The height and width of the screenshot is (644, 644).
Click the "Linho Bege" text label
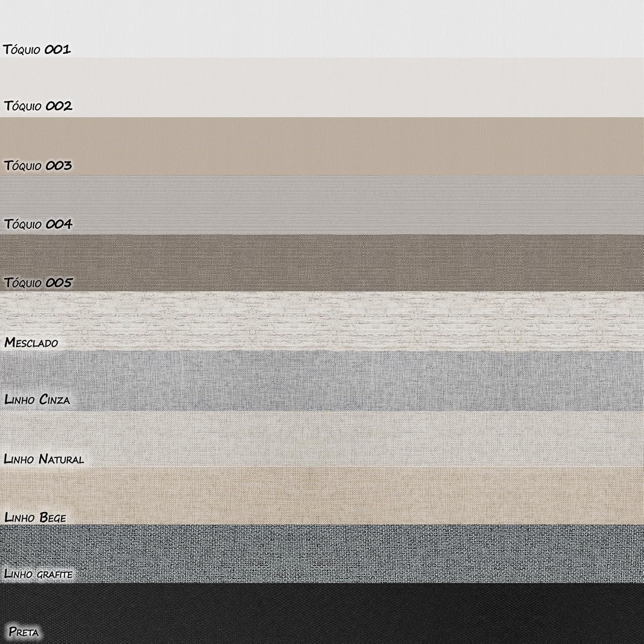point(35,517)
